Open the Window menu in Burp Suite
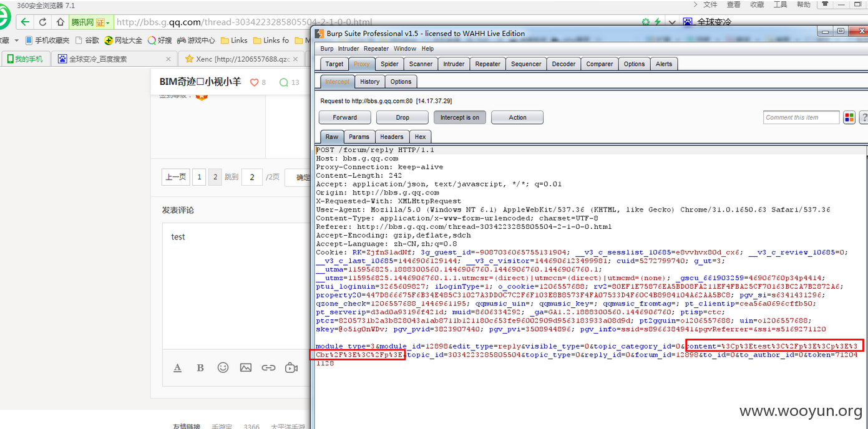The height and width of the screenshot is (429, 868). tap(405, 49)
